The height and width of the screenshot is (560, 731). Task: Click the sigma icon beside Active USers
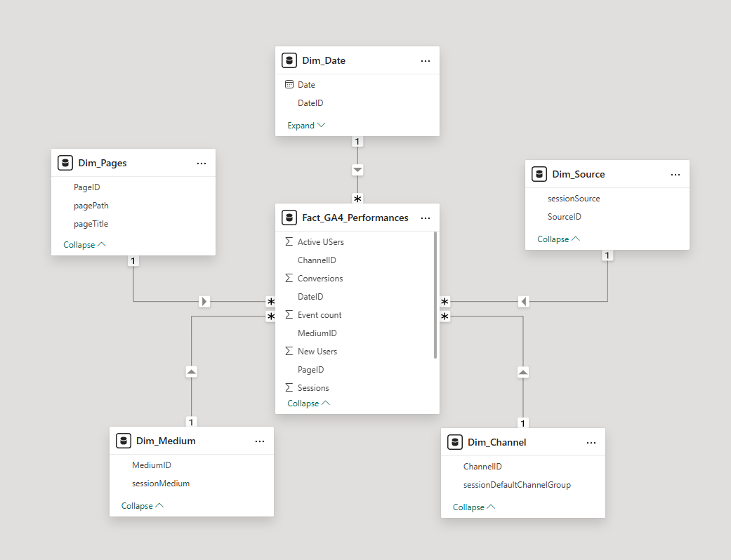coord(289,241)
